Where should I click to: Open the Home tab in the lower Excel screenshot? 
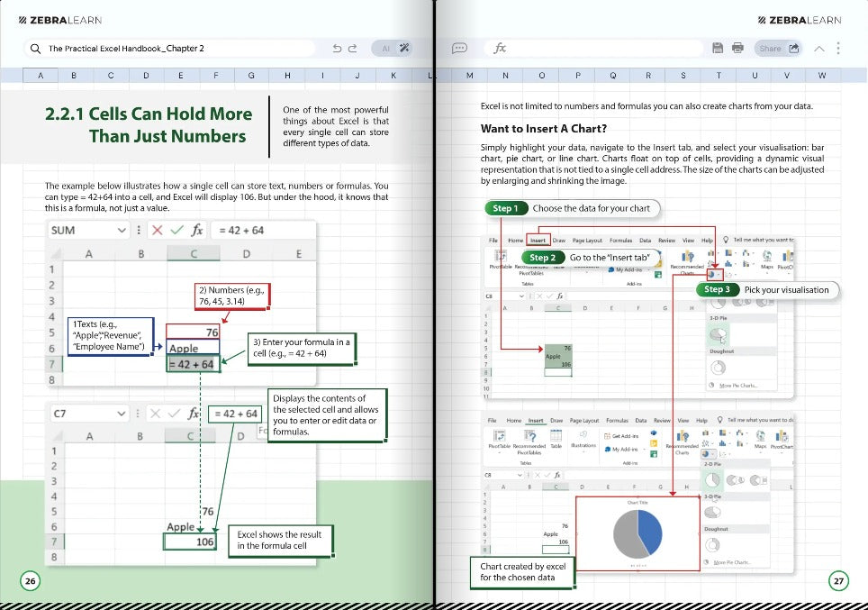click(514, 421)
